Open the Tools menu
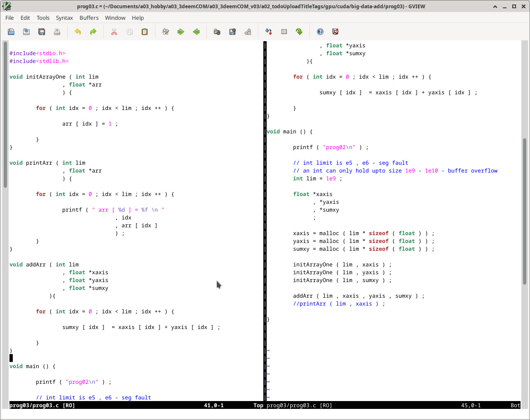The width and height of the screenshot is (530, 420). tap(43, 18)
